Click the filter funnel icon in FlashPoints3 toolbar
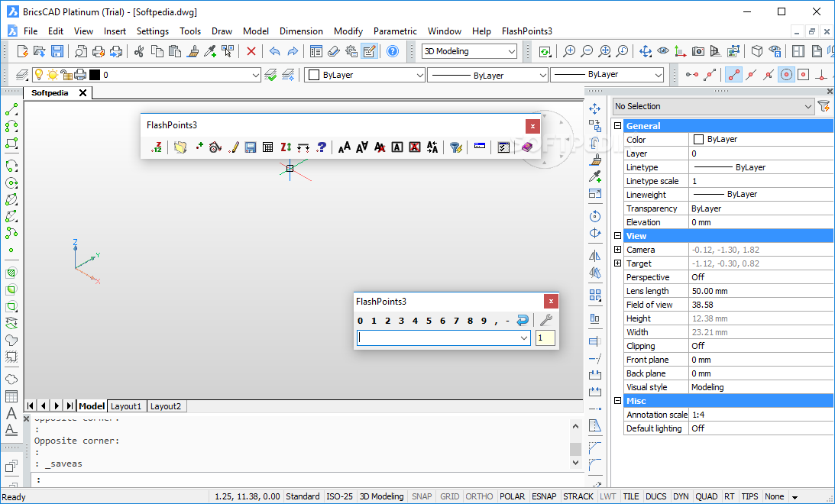The height and width of the screenshot is (504, 835). point(455,147)
